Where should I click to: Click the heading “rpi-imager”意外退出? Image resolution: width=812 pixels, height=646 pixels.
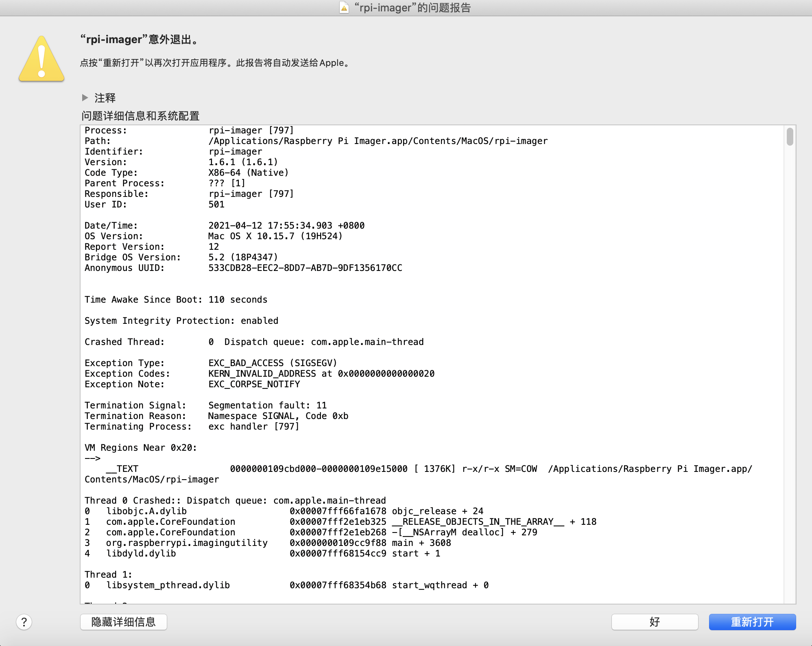pyautogui.click(x=140, y=39)
